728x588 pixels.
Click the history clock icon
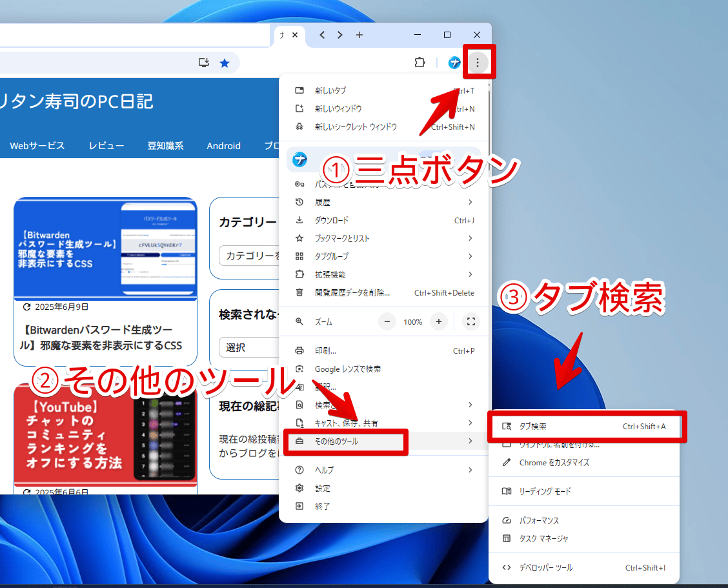click(299, 202)
